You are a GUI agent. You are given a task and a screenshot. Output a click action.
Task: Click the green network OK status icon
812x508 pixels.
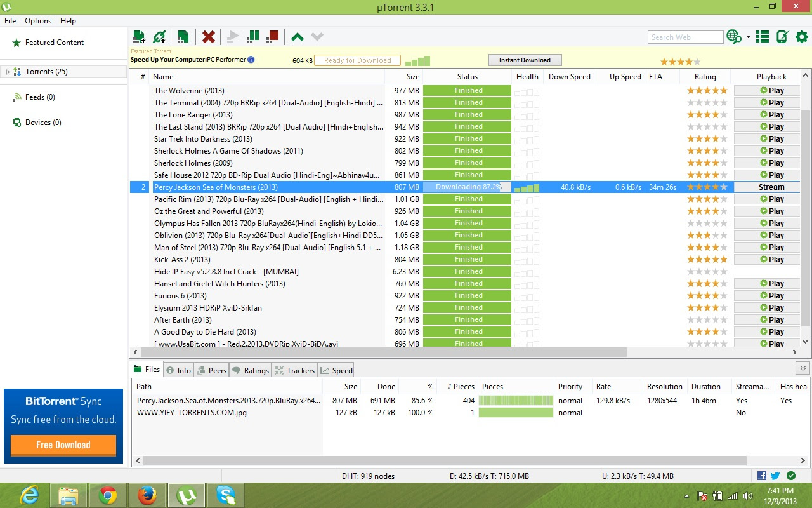790,476
